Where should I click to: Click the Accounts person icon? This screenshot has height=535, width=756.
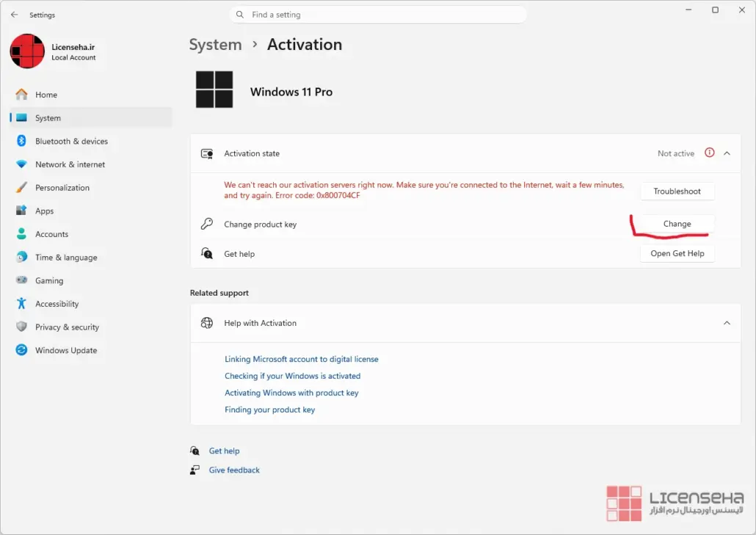(21, 234)
